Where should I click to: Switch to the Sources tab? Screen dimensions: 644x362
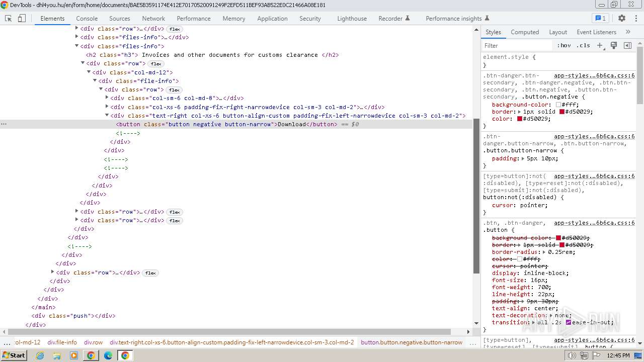point(119,18)
